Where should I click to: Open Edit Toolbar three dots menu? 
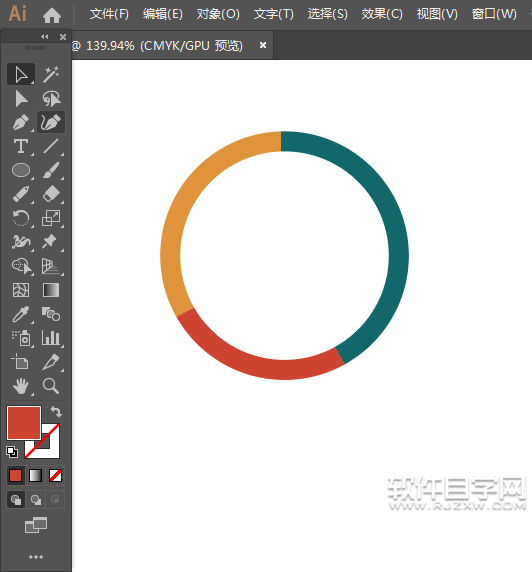(x=36, y=557)
